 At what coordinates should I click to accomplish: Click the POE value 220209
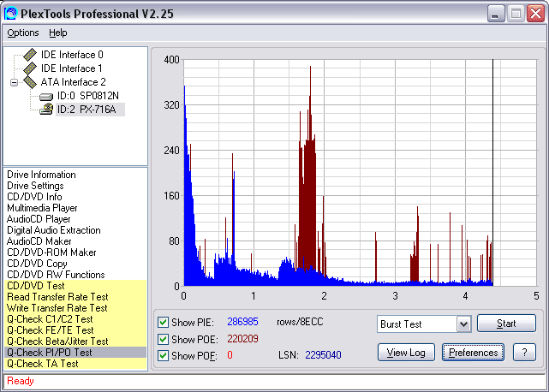242,339
